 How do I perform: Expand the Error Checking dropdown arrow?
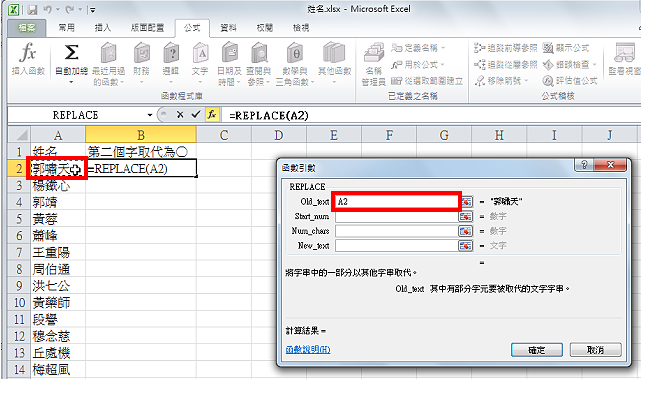[595, 65]
